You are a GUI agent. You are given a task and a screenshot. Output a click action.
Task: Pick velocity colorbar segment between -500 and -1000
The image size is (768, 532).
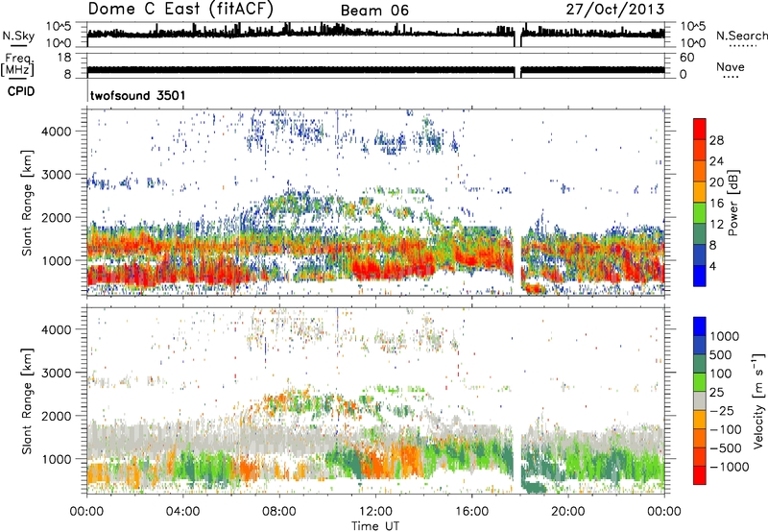(700, 457)
